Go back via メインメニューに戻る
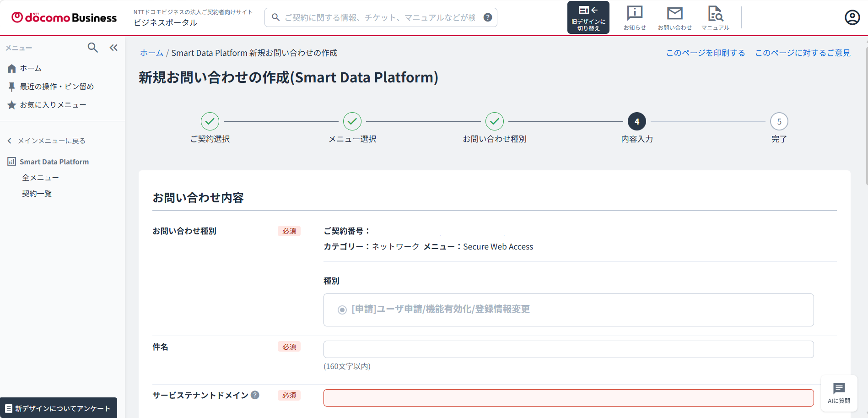868x418 pixels. [x=47, y=141]
